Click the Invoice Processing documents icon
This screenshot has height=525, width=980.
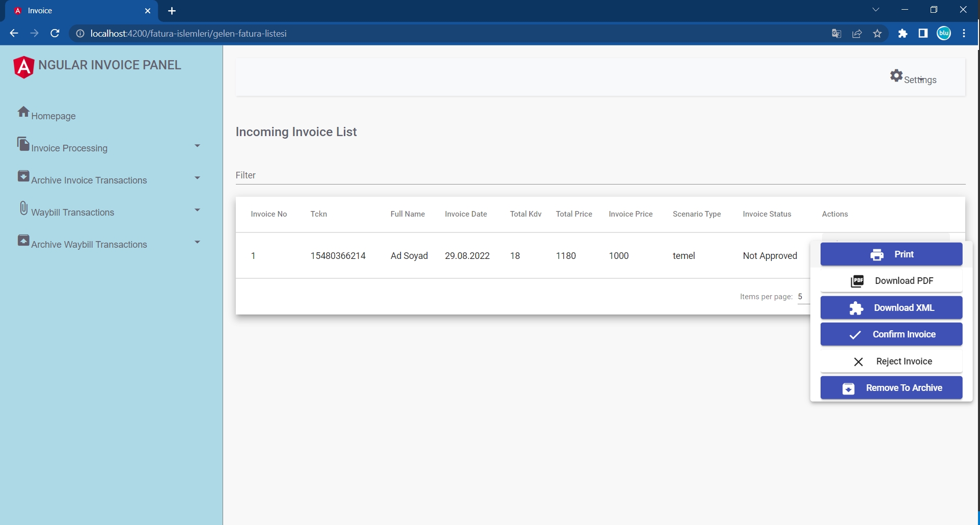tap(23, 144)
